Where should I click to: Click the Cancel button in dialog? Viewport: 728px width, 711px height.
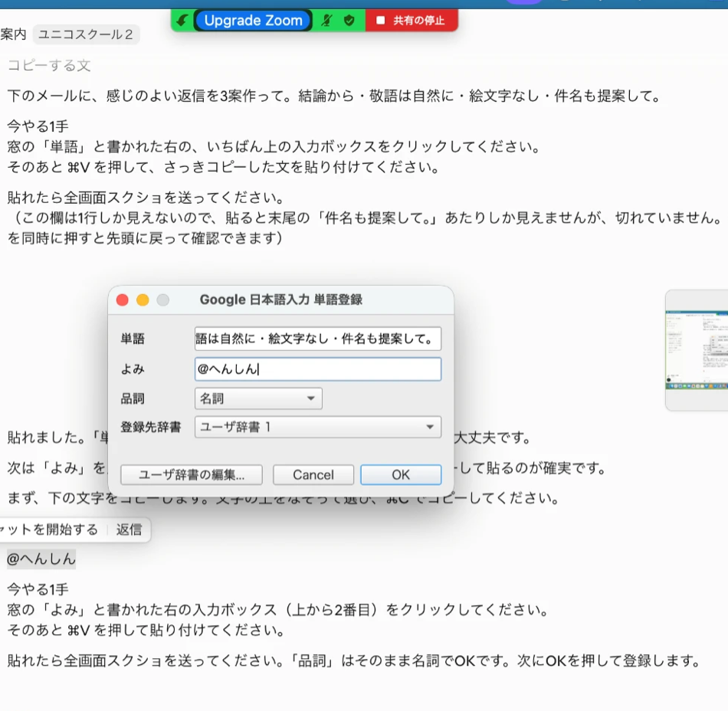click(313, 475)
